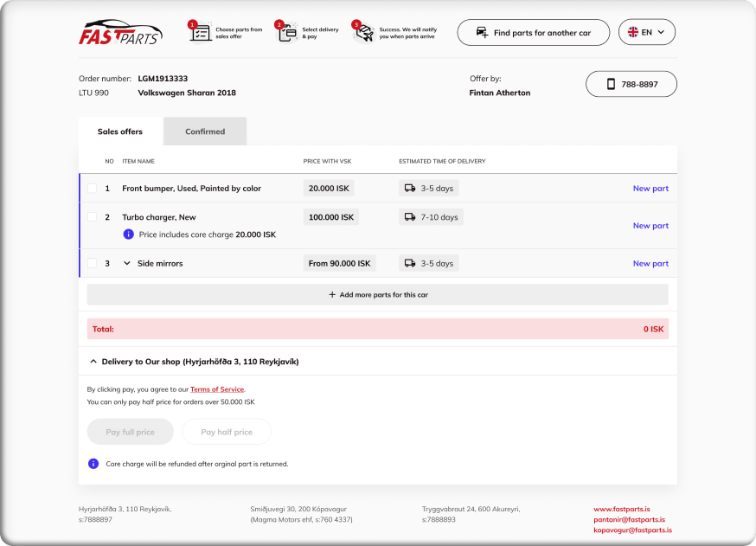This screenshot has height=546, width=756.
Task: Click Add more parts for this car
Action: point(378,294)
